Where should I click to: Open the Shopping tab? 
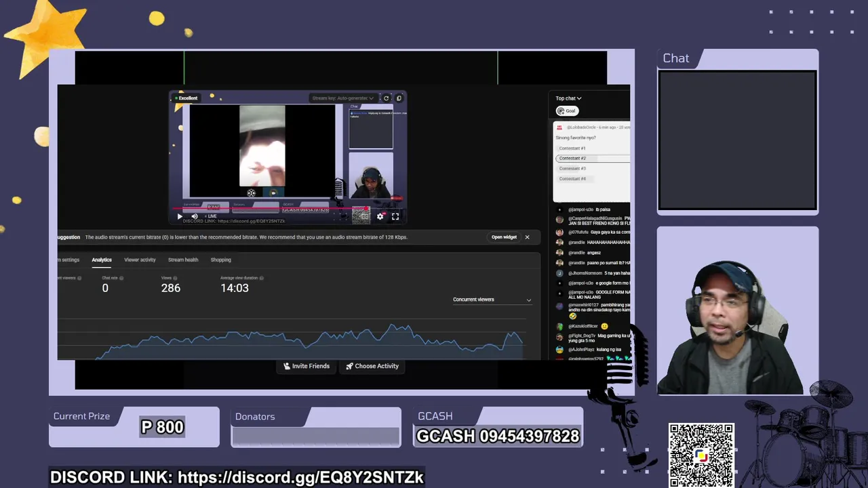(221, 260)
